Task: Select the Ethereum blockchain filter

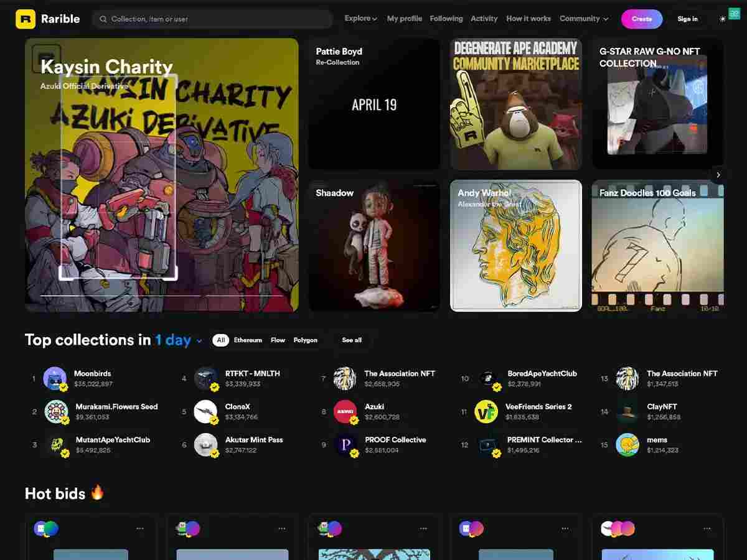Action: 248,340
